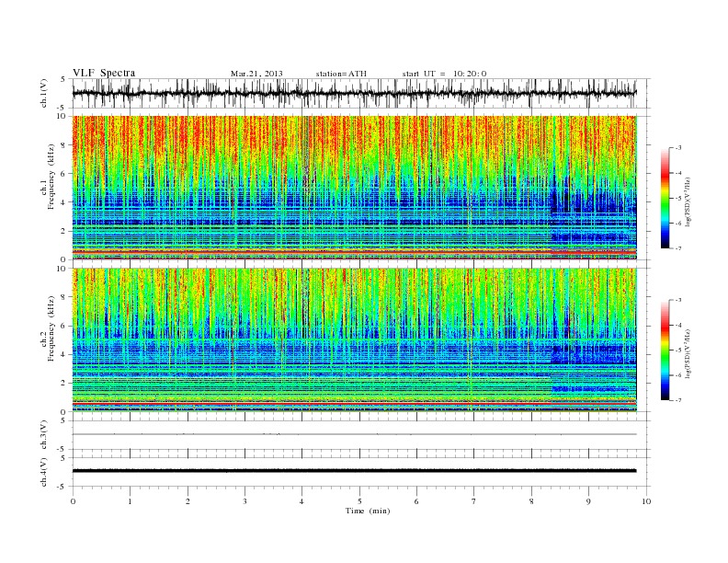Click the time axis tick label "3"
The image size is (728, 563).
245,501
